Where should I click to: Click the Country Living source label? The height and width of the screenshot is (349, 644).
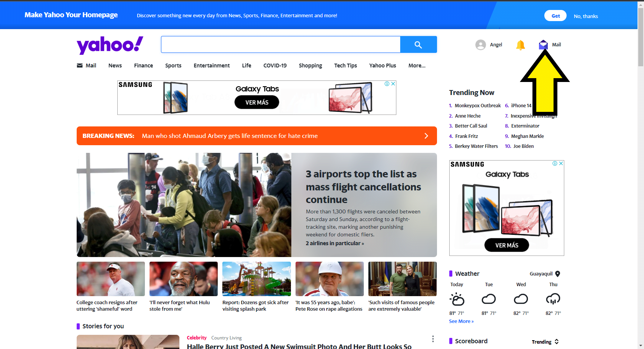click(226, 338)
